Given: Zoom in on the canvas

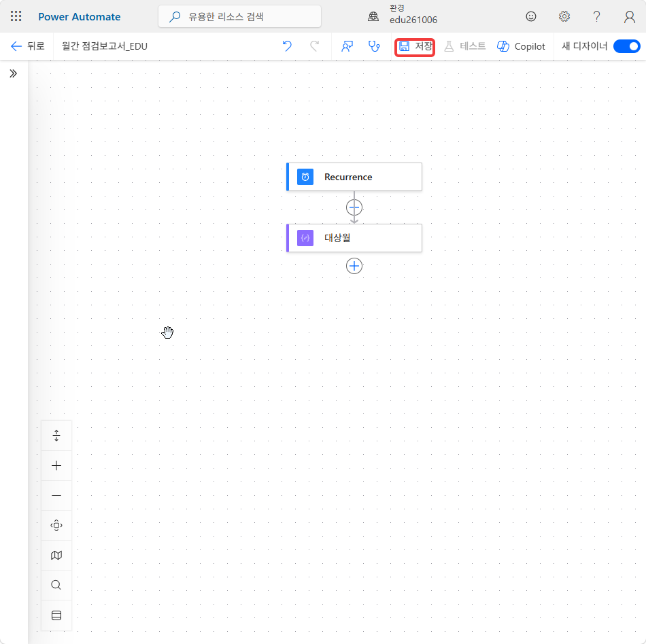Looking at the screenshot, I should [56, 466].
